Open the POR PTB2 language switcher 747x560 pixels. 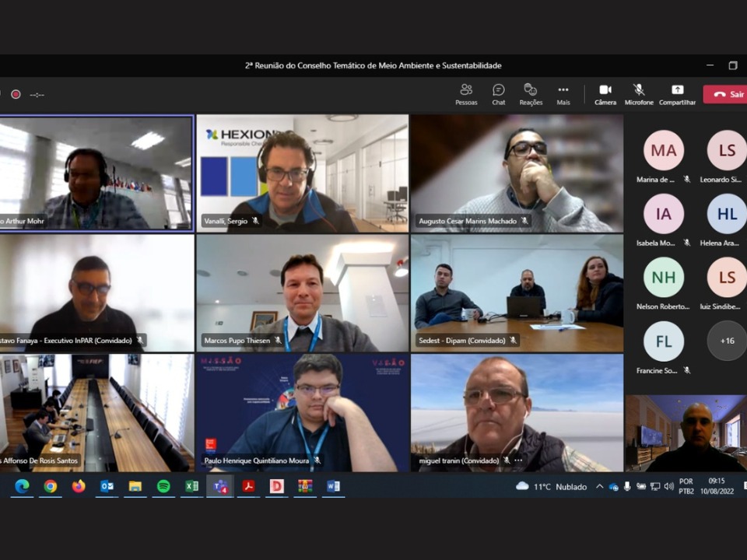click(x=686, y=486)
